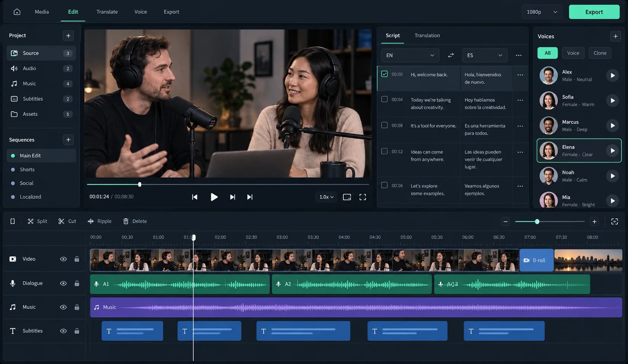Zoom out timeline with minus button
This screenshot has height=364, width=628.
(506, 221)
